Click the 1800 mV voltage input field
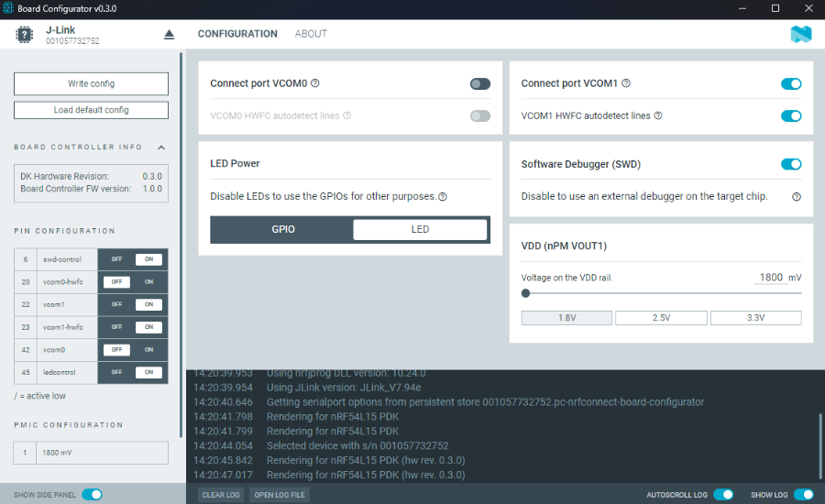 771,278
